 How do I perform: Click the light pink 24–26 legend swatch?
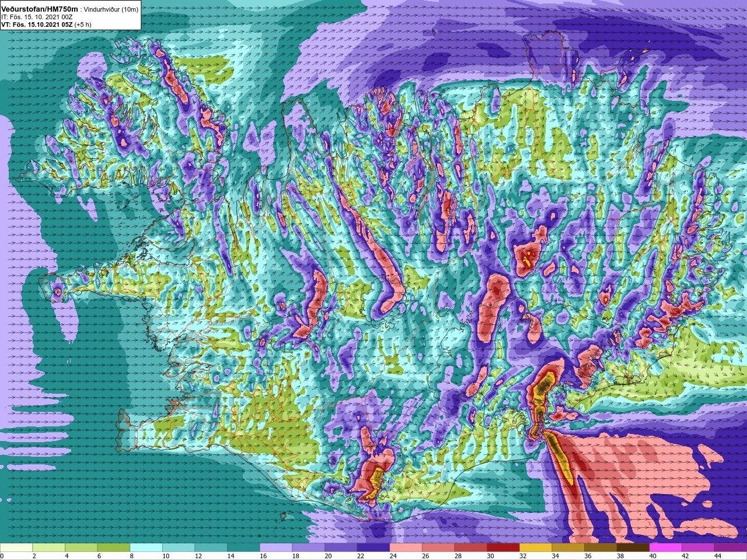click(406, 548)
